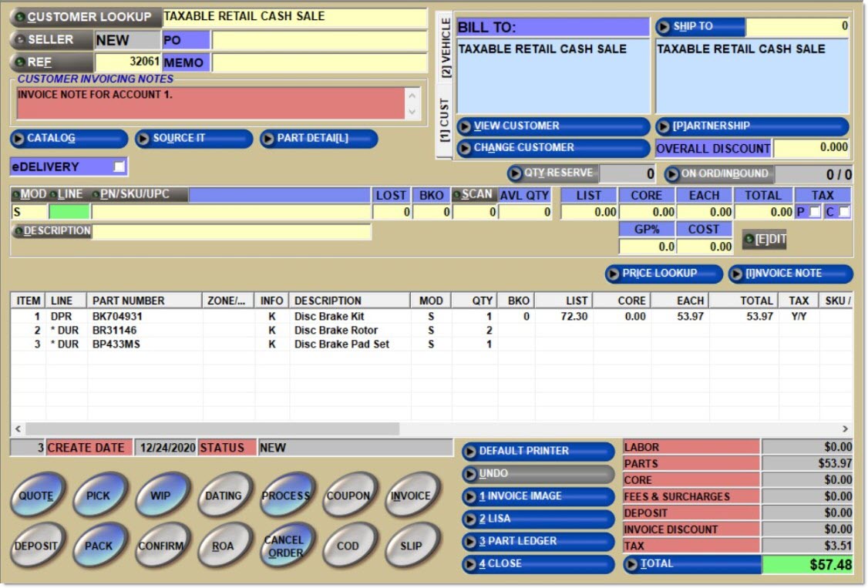Choose the COD oval button
This screenshot has width=868, height=588.
click(x=348, y=546)
